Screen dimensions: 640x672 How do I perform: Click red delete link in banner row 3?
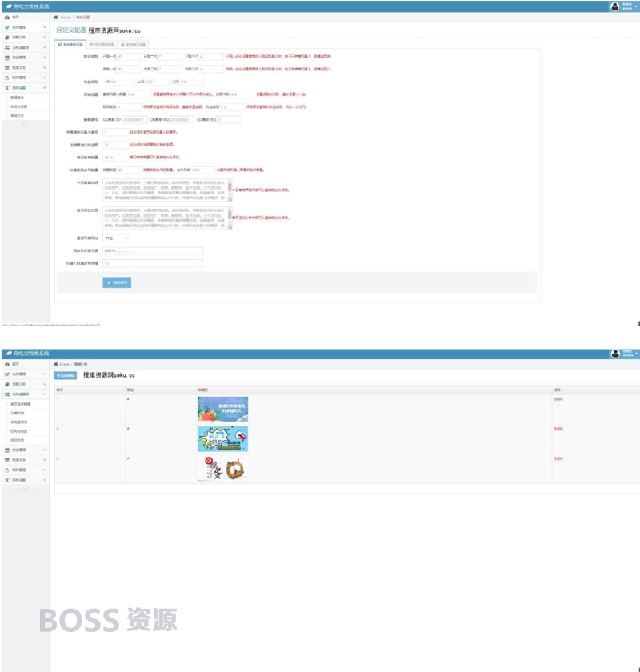(x=558, y=458)
